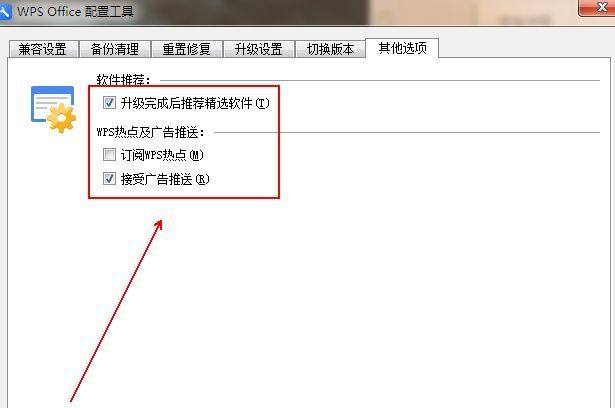Image resolution: width=615 pixels, height=408 pixels.
Task: Click the 订阅WPS热点(M) label text
Action: tap(162, 155)
